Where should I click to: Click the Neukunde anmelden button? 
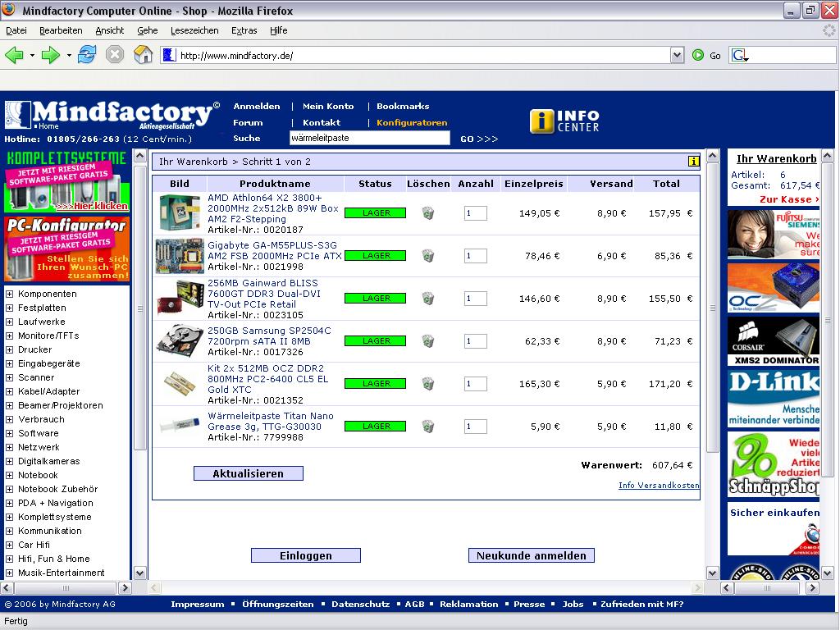click(531, 555)
